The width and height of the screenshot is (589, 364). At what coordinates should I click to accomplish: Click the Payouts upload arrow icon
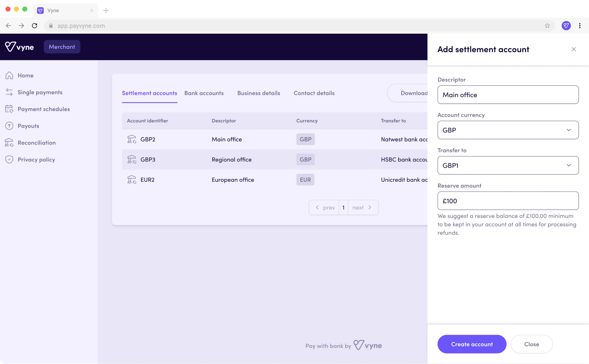click(x=9, y=126)
